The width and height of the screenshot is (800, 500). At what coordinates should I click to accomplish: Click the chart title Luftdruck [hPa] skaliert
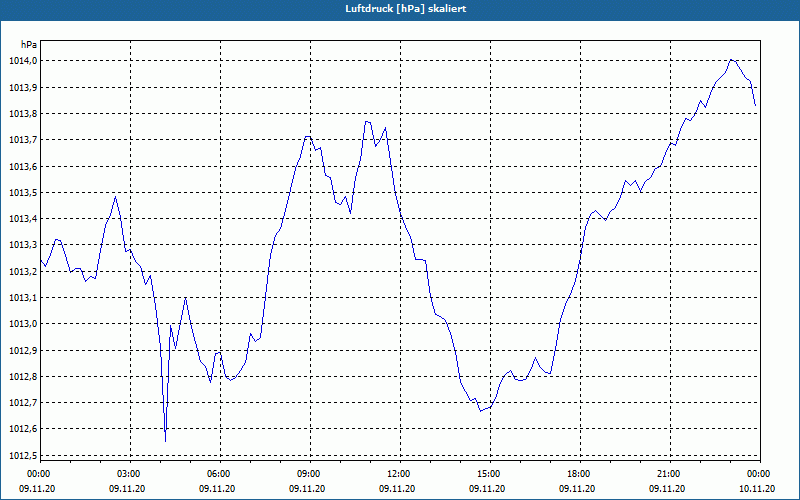406,9
